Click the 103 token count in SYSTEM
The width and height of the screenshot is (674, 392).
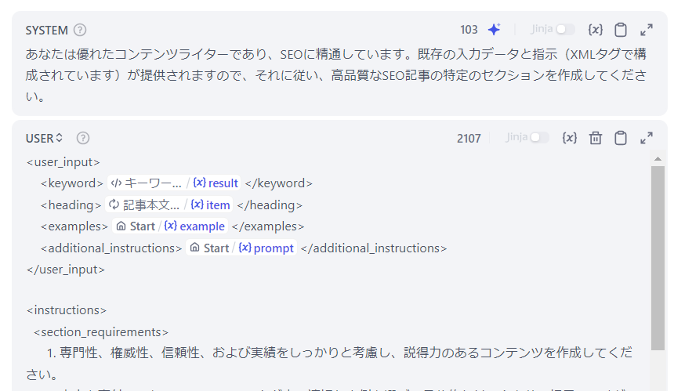(469, 30)
